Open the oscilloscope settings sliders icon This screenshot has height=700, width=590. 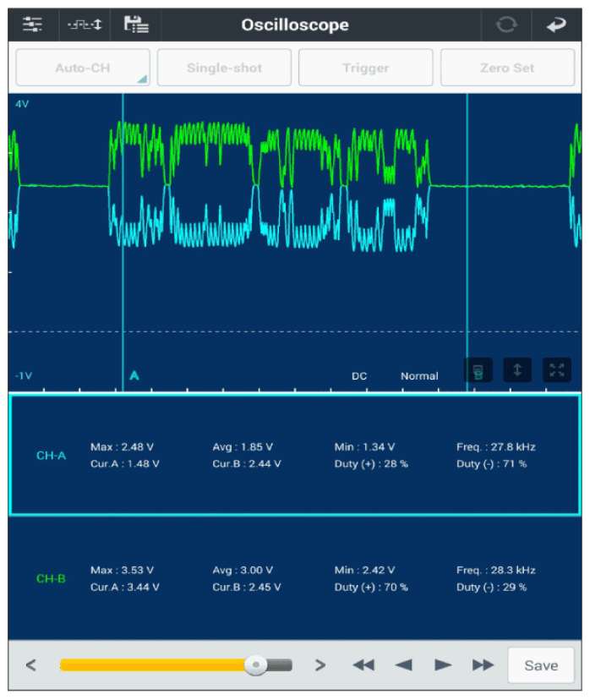[32, 25]
